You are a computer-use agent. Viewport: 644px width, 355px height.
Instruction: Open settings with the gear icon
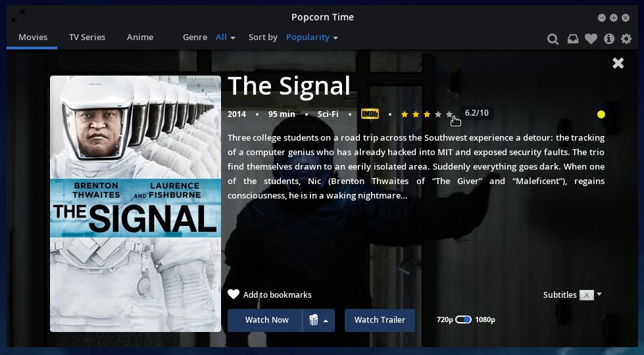(x=626, y=39)
